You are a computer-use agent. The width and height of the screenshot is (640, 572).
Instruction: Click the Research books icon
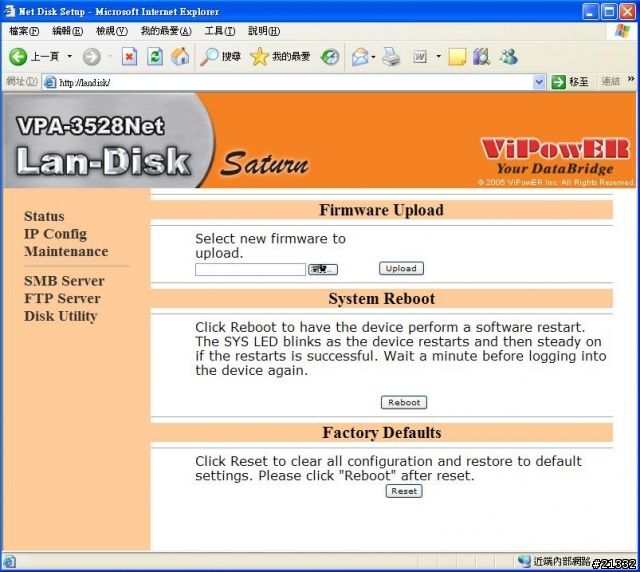tap(482, 57)
